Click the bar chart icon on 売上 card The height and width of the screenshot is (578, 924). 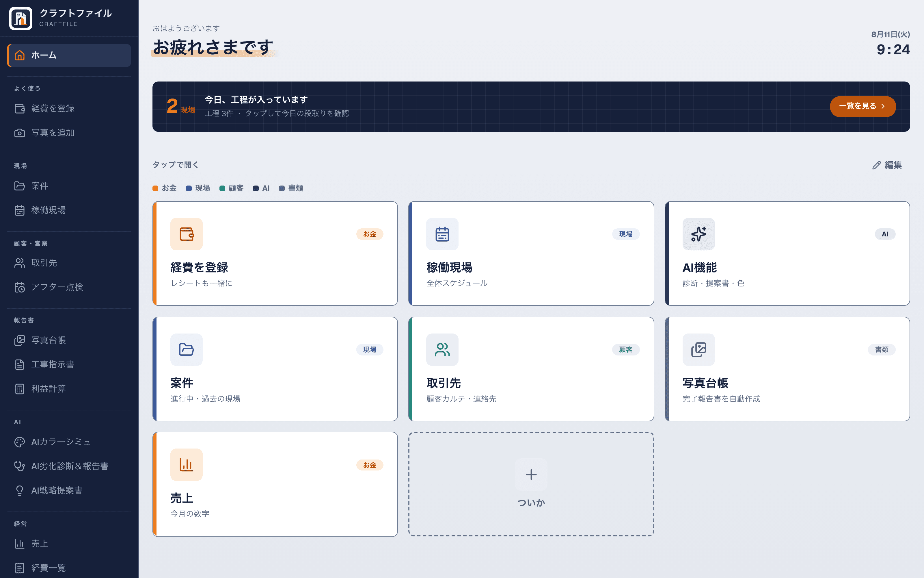(x=186, y=464)
